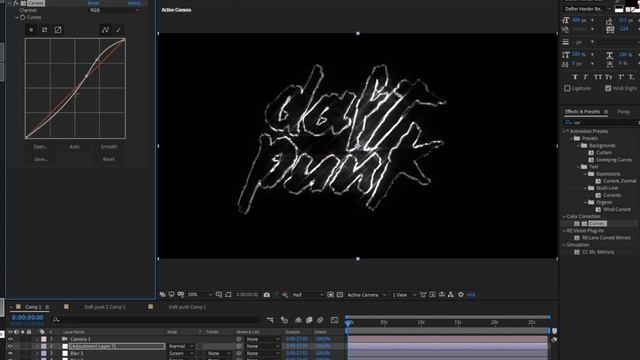Collapse the Curves property twirl arrow
This screenshot has width=640, height=360.
pyautogui.click(x=17, y=18)
